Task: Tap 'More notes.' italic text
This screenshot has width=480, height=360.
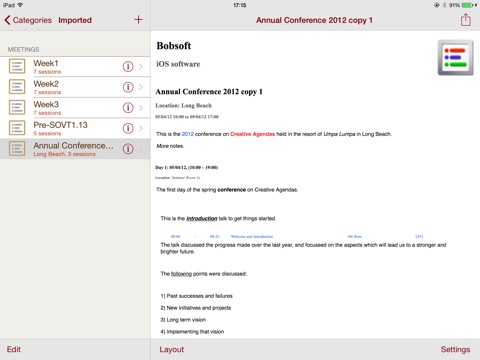Action: [x=170, y=146]
